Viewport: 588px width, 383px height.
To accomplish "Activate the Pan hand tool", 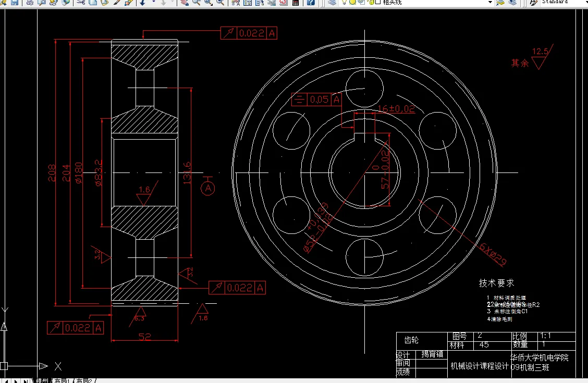I will pos(184,2).
